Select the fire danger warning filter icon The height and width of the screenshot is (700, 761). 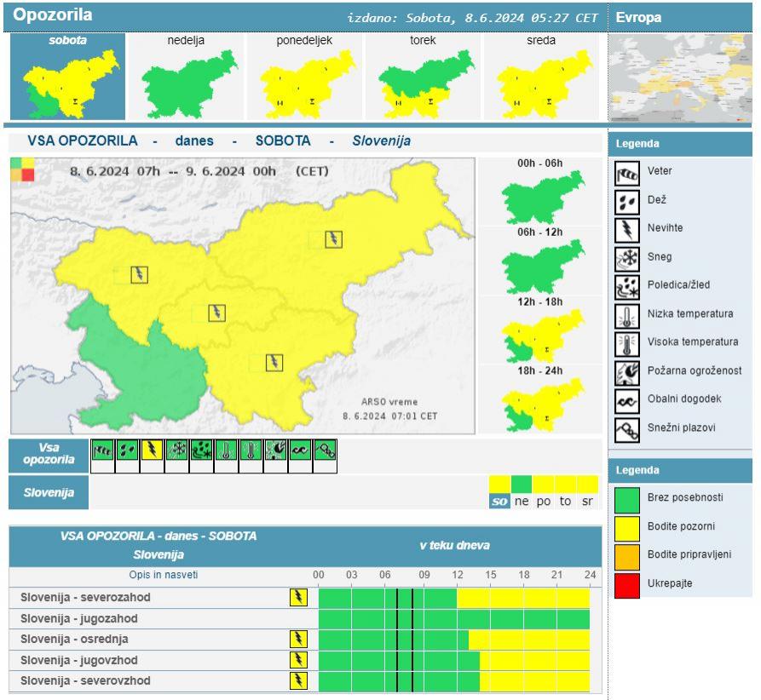(275, 450)
